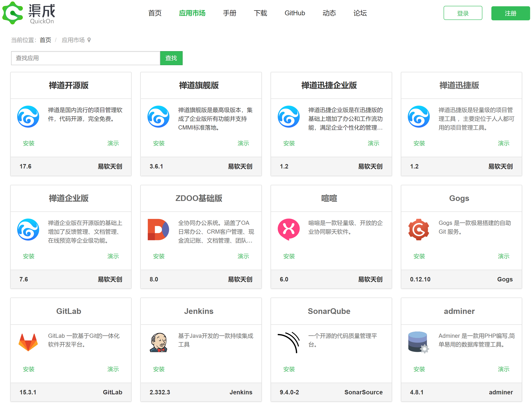This screenshot has width=532, height=404.
Task: Install Jenkins via 安装 link
Action: point(159,369)
